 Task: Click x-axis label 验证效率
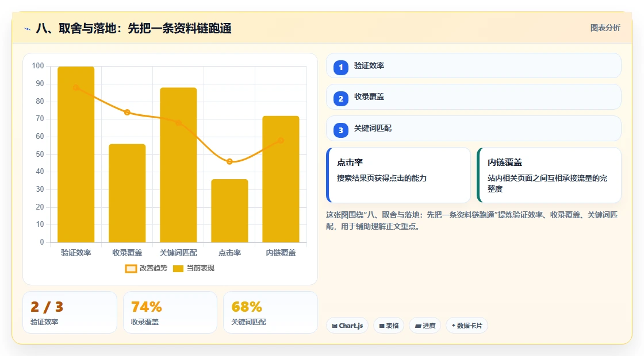coord(76,253)
